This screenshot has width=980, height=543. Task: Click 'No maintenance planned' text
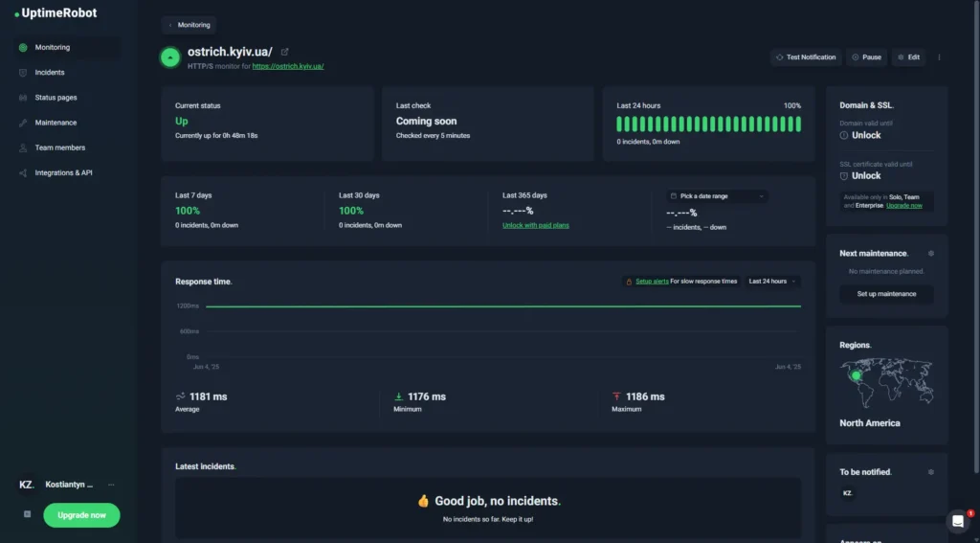886,272
